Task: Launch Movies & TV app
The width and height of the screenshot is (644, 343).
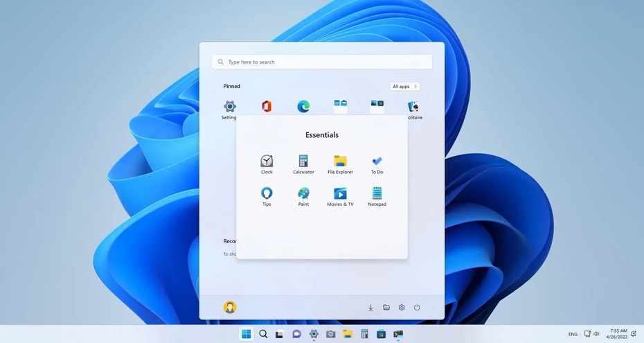Action: [x=340, y=194]
